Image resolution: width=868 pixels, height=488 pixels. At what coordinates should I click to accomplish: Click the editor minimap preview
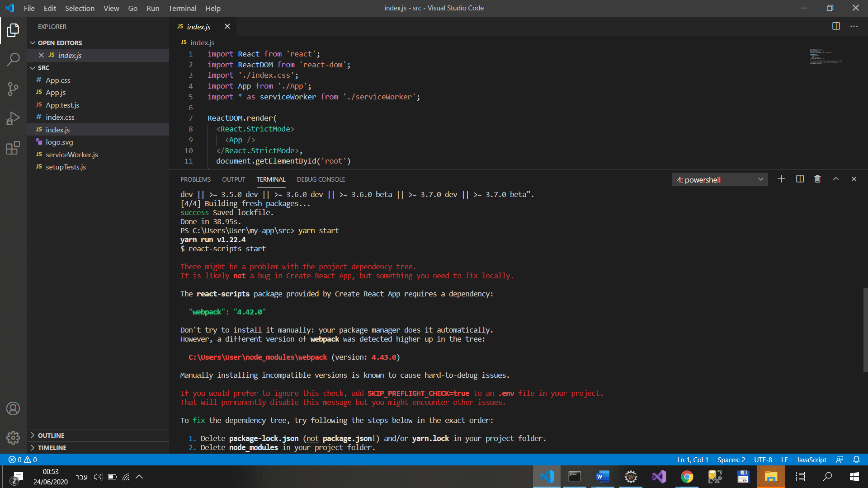(x=826, y=56)
